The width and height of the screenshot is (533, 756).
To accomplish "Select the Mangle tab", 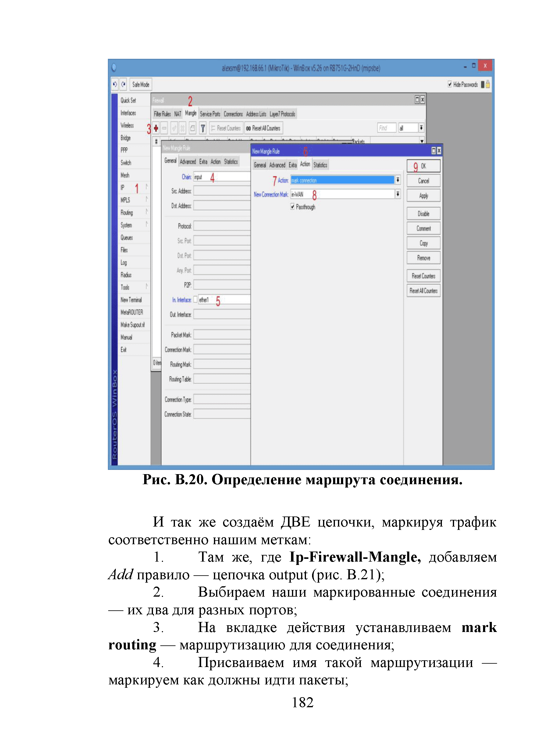I will [190, 113].
